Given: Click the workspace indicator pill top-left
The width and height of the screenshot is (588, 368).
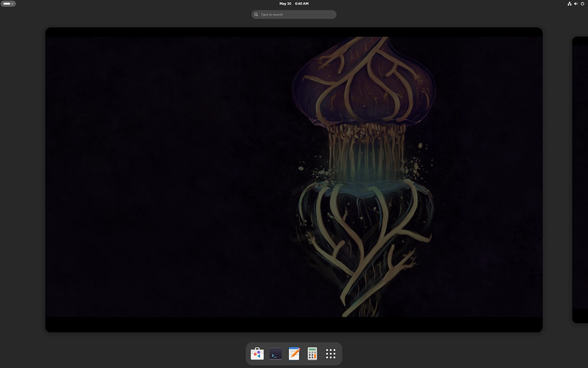Looking at the screenshot, I should pos(8,3).
